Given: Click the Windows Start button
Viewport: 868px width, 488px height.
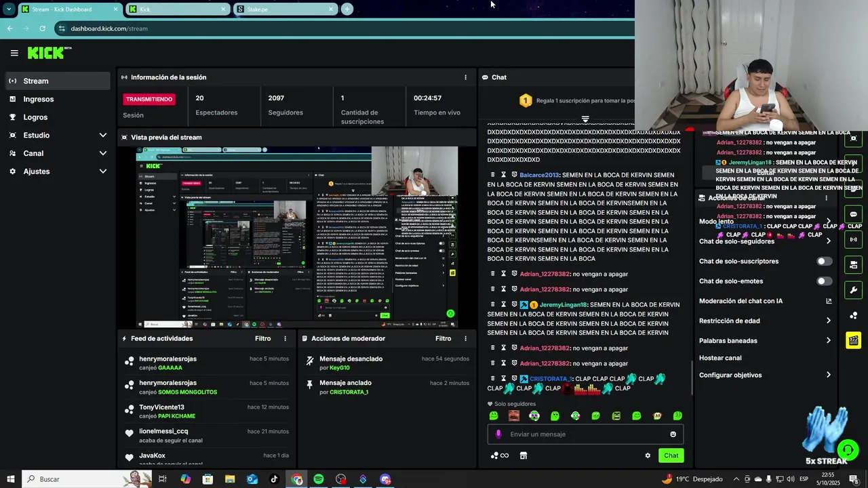Looking at the screenshot, I should (11, 479).
